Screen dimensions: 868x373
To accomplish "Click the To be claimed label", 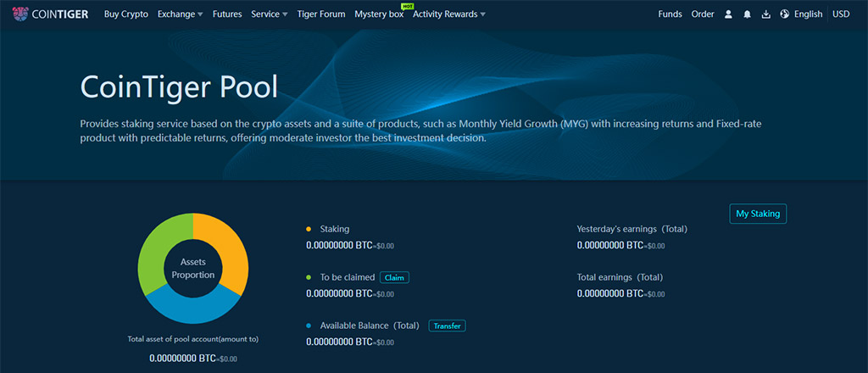I will 347,277.
